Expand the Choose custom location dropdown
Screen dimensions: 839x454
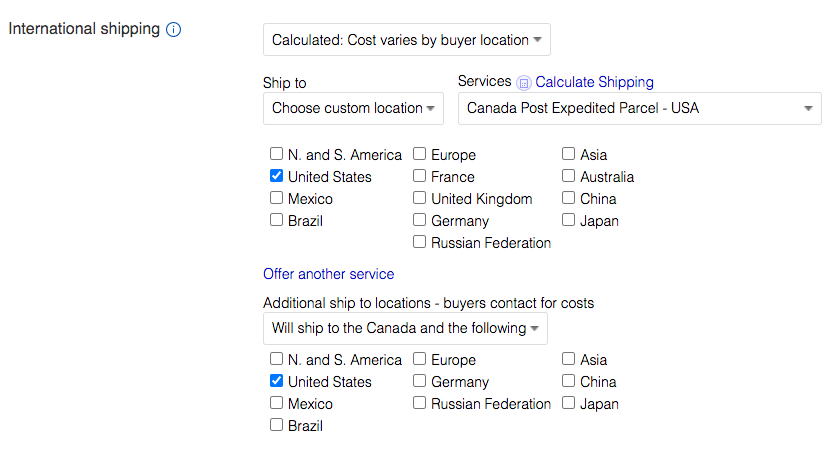(x=353, y=108)
